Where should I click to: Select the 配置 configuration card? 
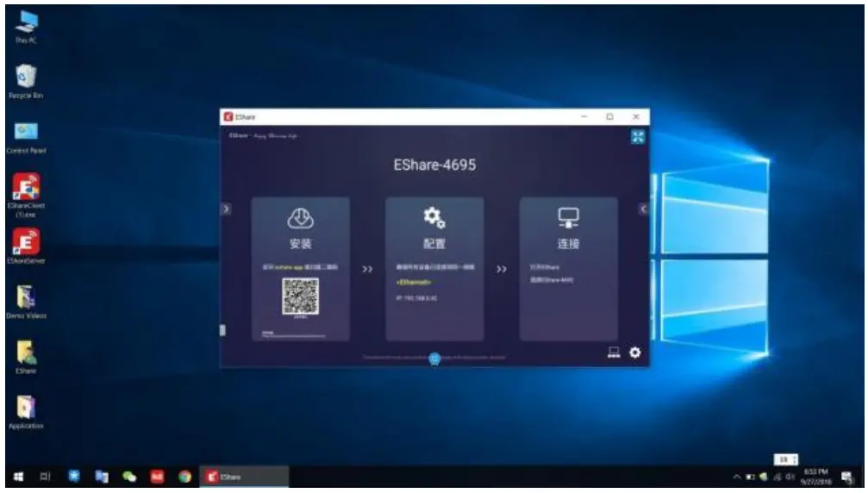coord(434,269)
